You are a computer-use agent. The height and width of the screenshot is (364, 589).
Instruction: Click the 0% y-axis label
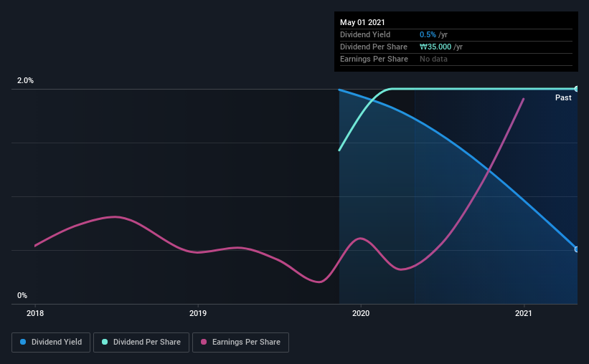pyautogui.click(x=22, y=295)
